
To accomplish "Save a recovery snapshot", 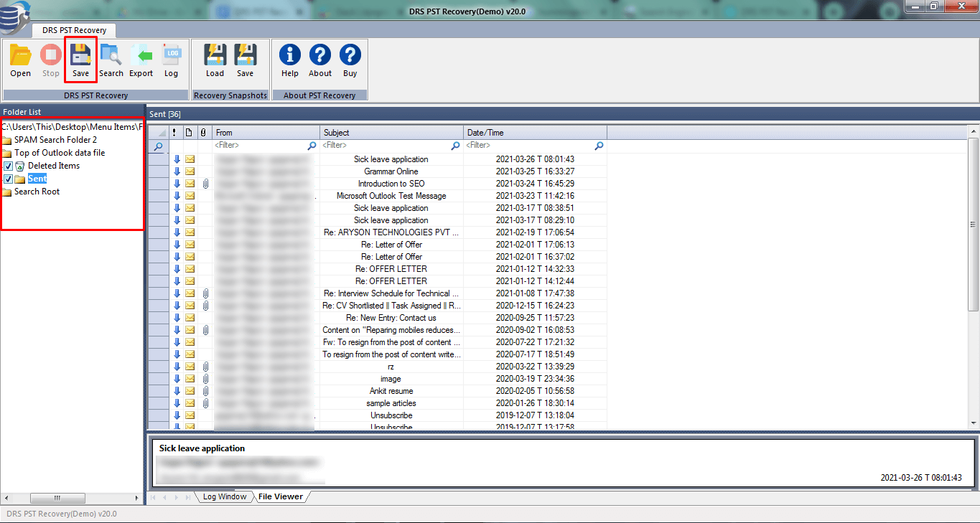I will 246,60.
